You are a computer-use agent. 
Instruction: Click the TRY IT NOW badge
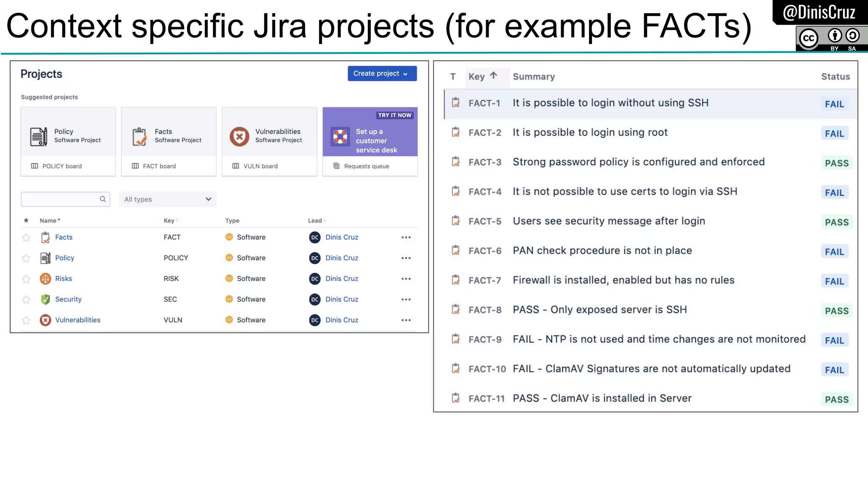(x=395, y=115)
